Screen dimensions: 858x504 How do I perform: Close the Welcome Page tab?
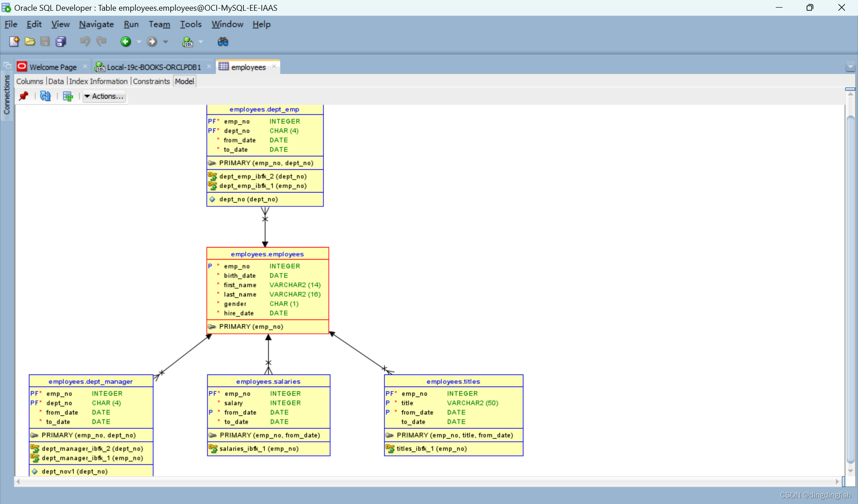tap(85, 67)
